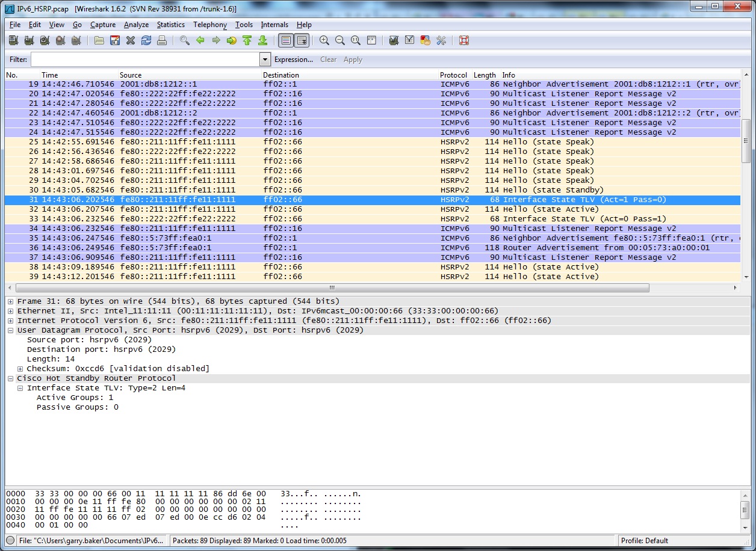Select packet 36 Router Advertisement row
This screenshot has height=551, width=756.
373,248
